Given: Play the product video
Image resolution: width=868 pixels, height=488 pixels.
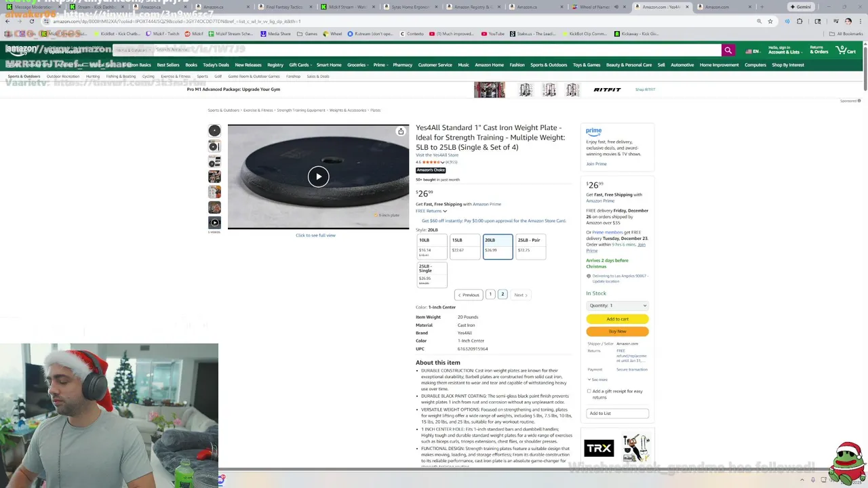Looking at the screenshot, I should pyautogui.click(x=318, y=177).
